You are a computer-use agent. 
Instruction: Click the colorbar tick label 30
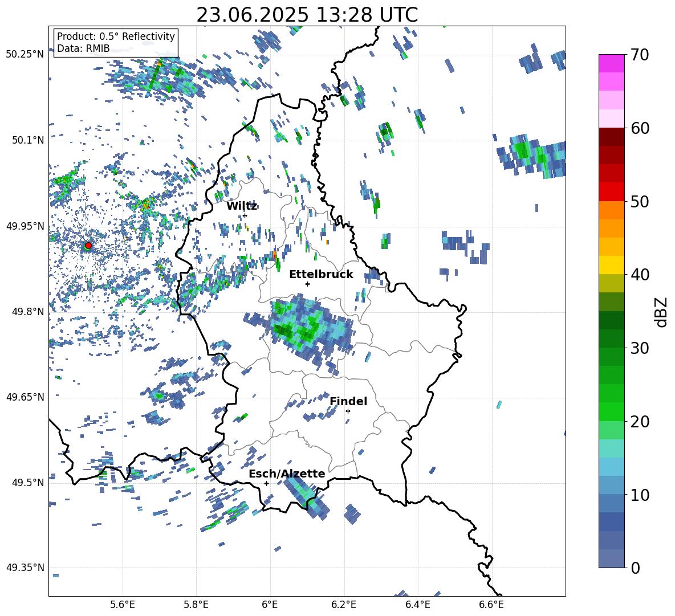click(640, 348)
